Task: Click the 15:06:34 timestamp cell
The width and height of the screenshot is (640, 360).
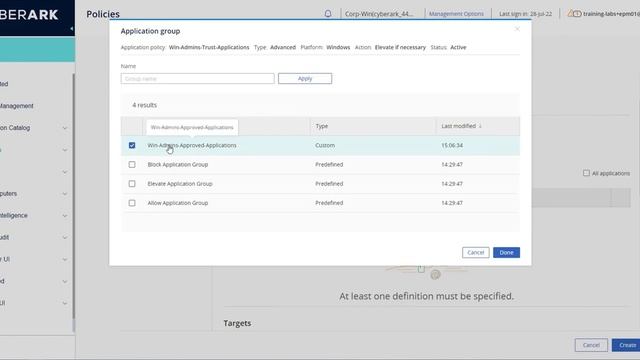Action: pos(452,145)
